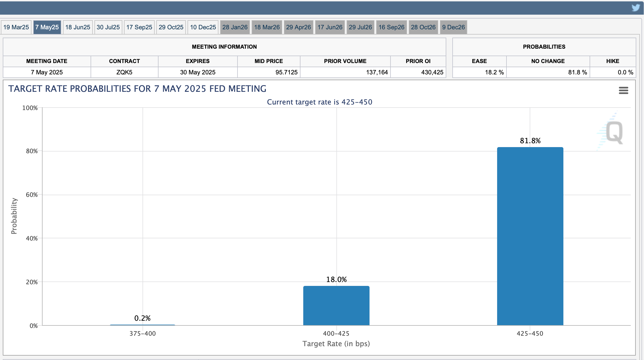Open the 30 Jul25 meeting tab
The width and height of the screenshot is (644, 360).
point(108,27)
